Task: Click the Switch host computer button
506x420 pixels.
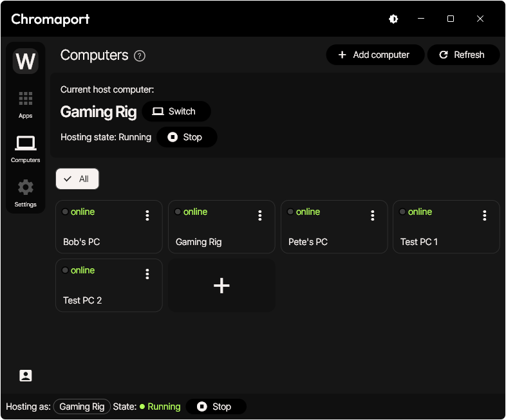Action: point(176,111)
